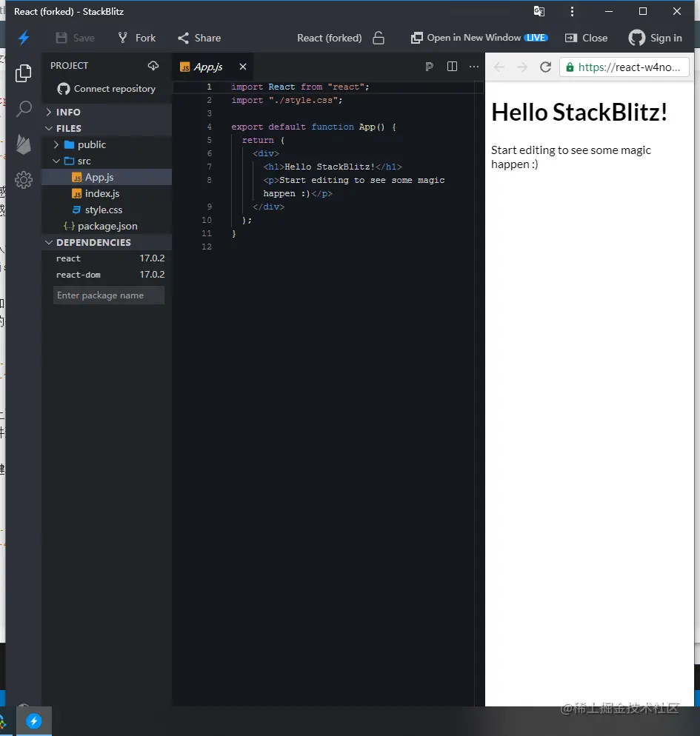Open editor more actions ellipsis
Viewport: 700px width, 736px height.
tap(474, 67)
